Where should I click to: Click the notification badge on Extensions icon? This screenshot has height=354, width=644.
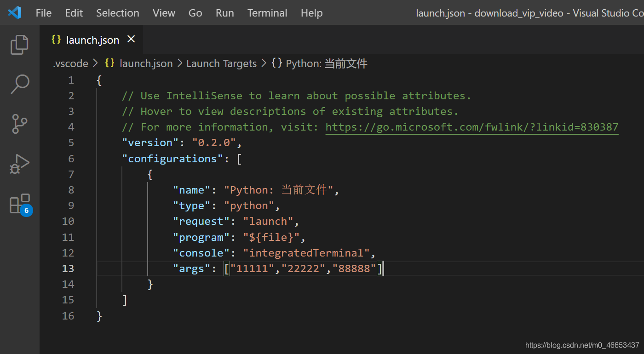click(x=26, y=210)
